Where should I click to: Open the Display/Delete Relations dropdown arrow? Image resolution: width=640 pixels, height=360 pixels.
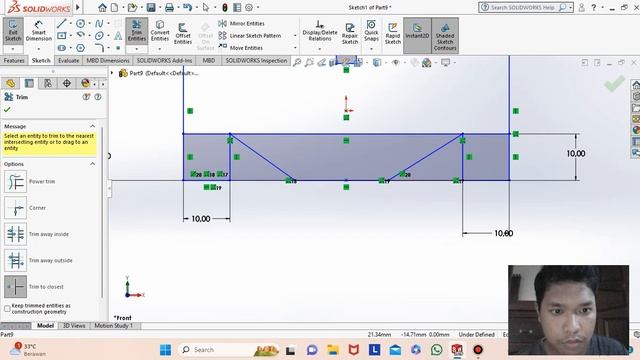click(320, 49)
